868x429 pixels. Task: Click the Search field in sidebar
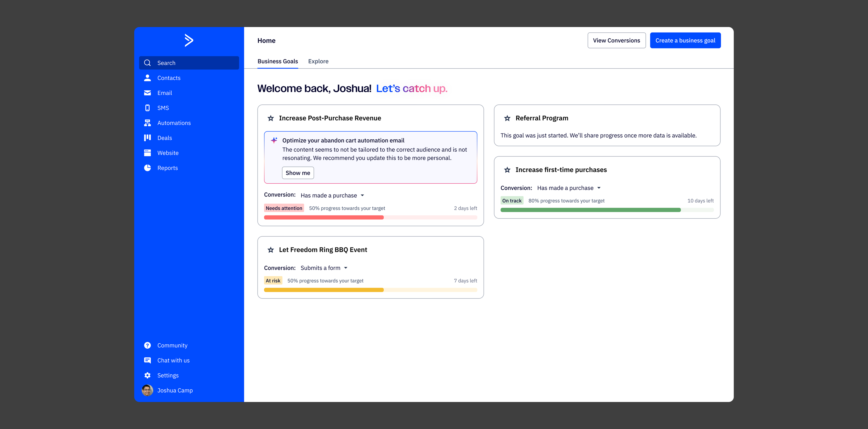click(189, 63)
